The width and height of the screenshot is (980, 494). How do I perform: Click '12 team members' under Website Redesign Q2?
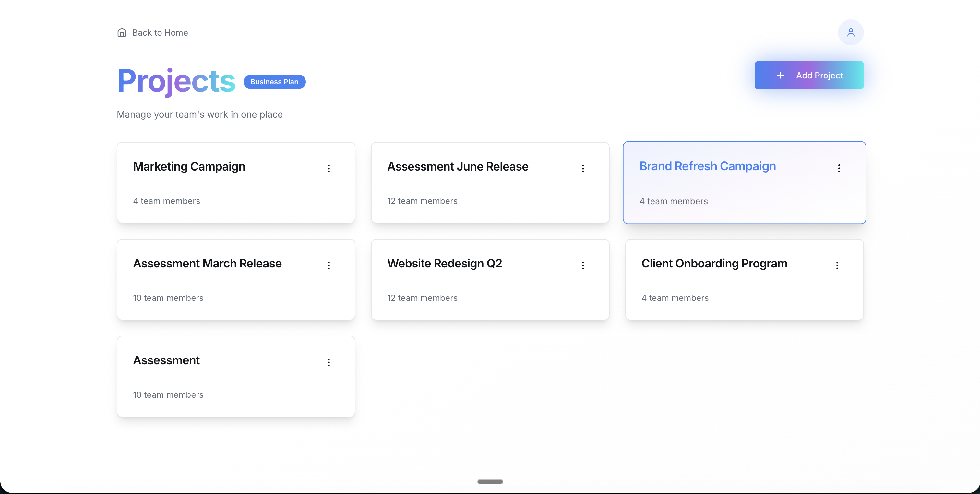coord(422,298)
